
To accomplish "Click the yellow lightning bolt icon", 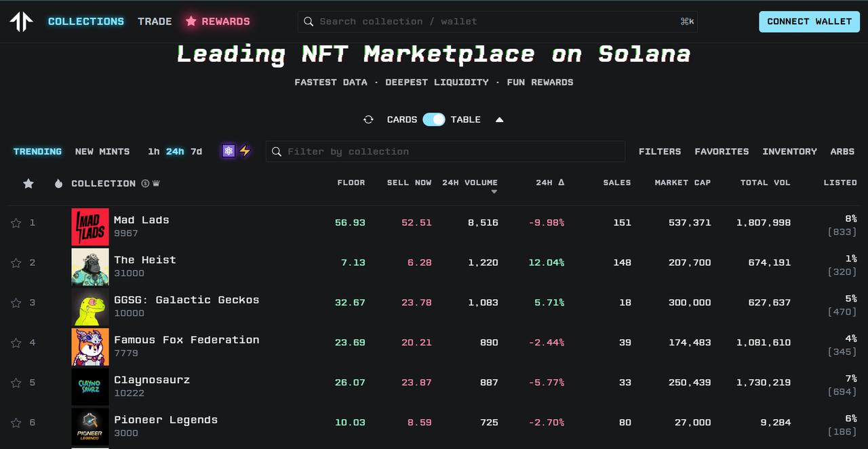I will [245, 151].
